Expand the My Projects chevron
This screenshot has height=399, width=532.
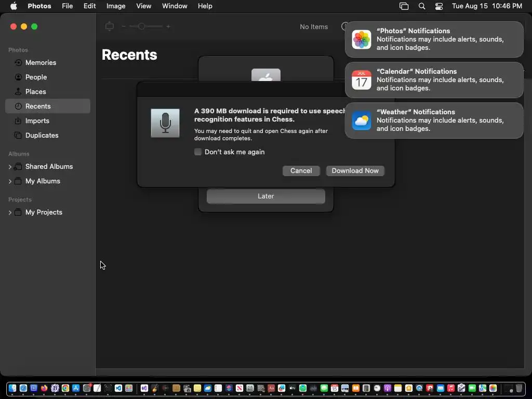10,212
